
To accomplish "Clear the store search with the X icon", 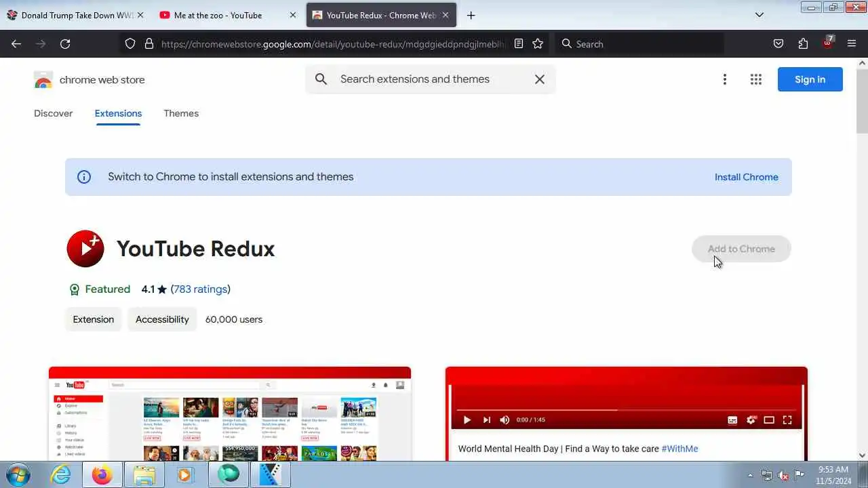I will (540, 79).
